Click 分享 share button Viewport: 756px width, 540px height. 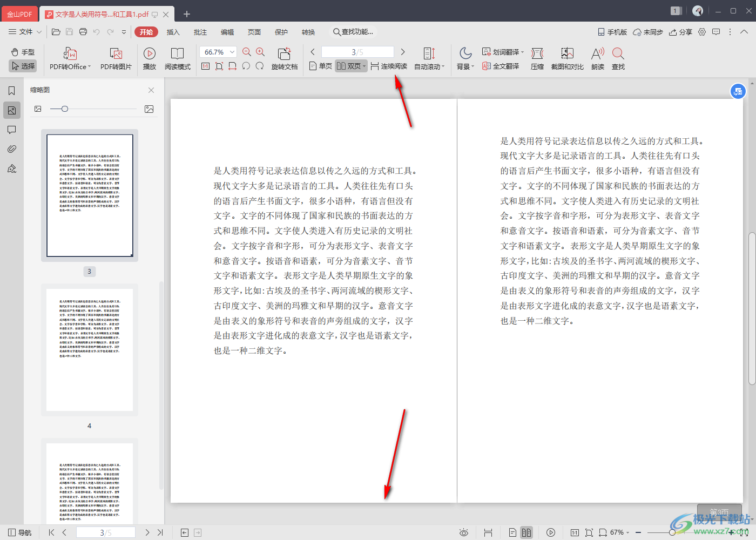(x=680, y=32)
